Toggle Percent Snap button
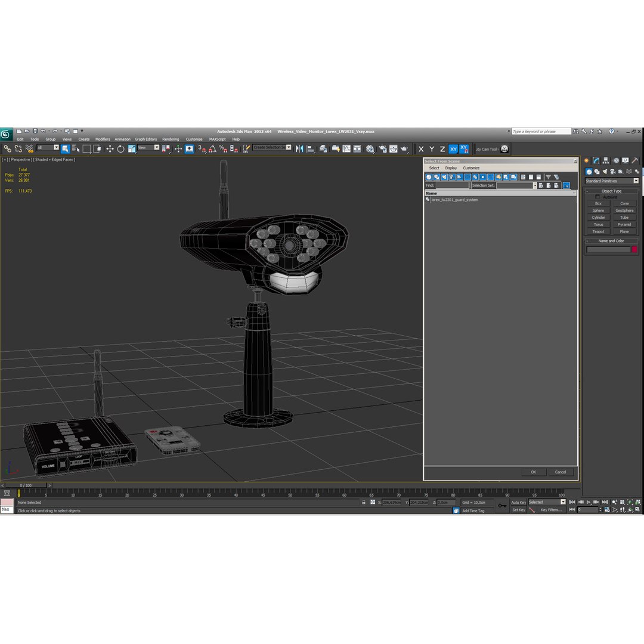 [223, 148]
